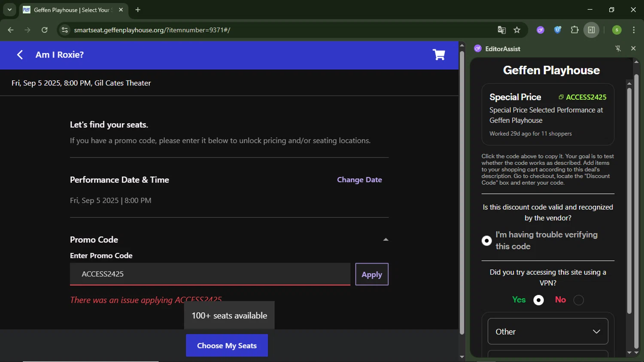Toggle the browser side panel button
The height and width of the screenshot is (362, 644).
coord(591,30)
